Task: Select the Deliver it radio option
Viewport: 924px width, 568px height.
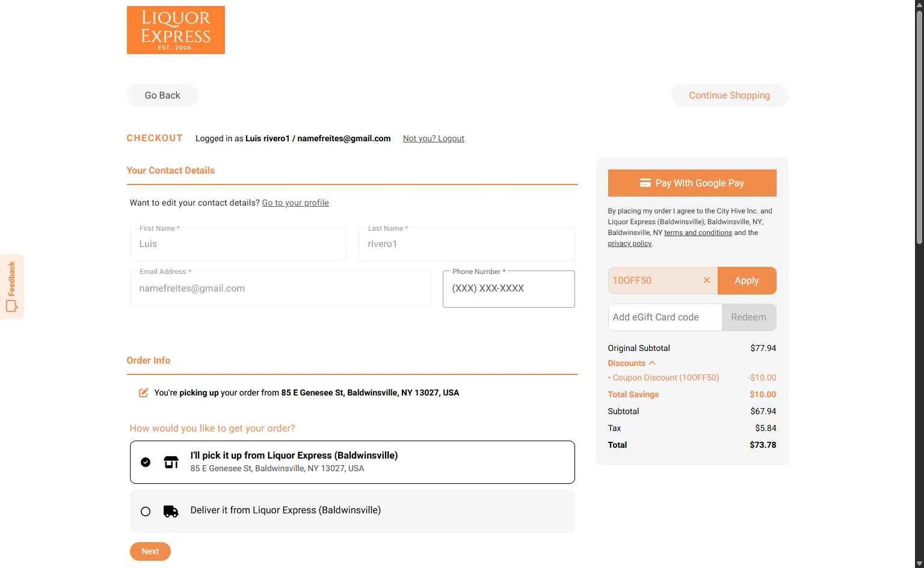Action: pos(146,512)
